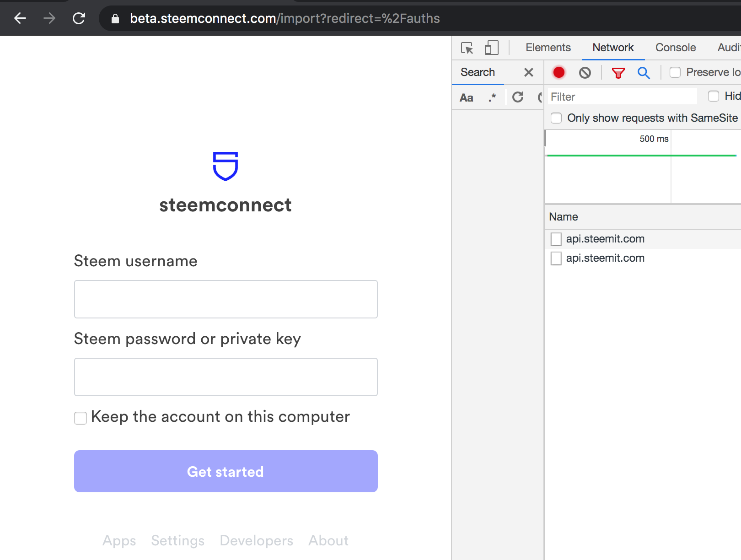
Task: Refresh the search results in Search panel
Action: (x=518, y=97)
